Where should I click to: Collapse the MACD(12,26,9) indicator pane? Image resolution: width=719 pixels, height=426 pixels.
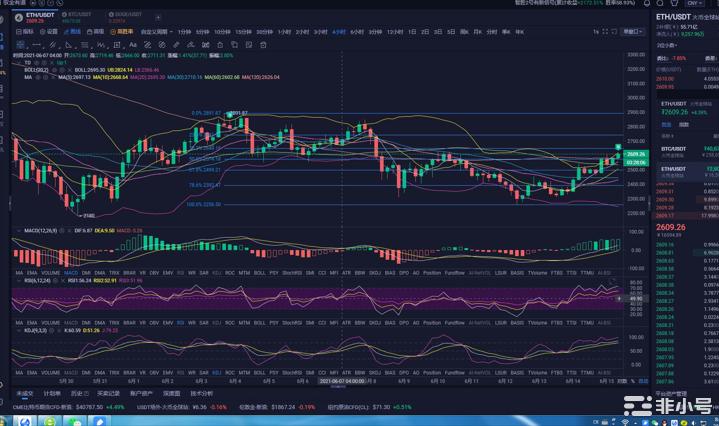[18, 231]
